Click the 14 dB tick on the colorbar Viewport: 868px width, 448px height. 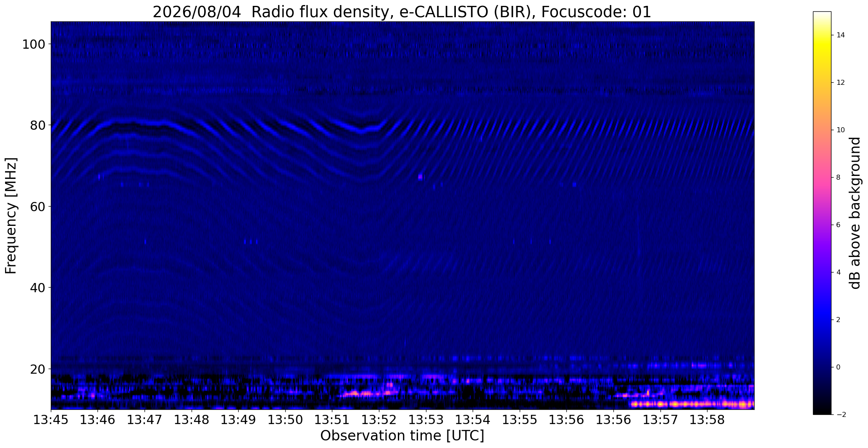840,35
